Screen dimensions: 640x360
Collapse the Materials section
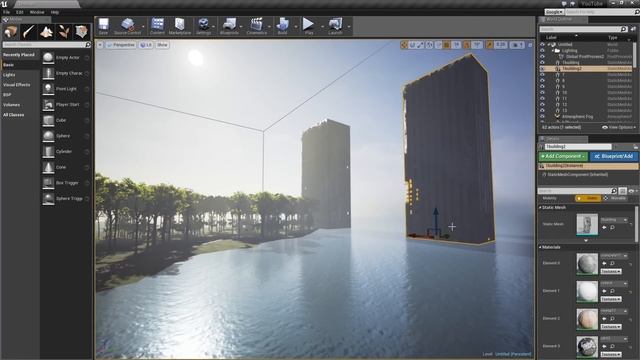click(x=540, y=247)
